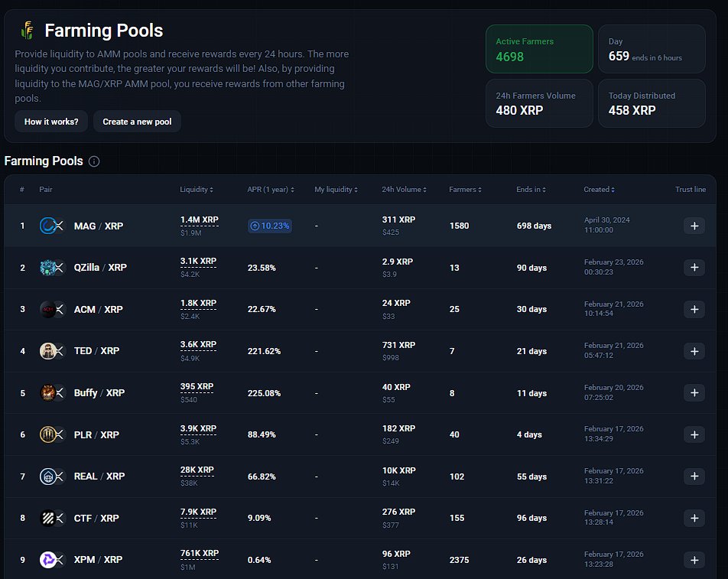This screenshot has height=579, width=728.
Task: Click the 3.1K XRP liquidity value
Action: pyautogui.click(x=198, y=261)
